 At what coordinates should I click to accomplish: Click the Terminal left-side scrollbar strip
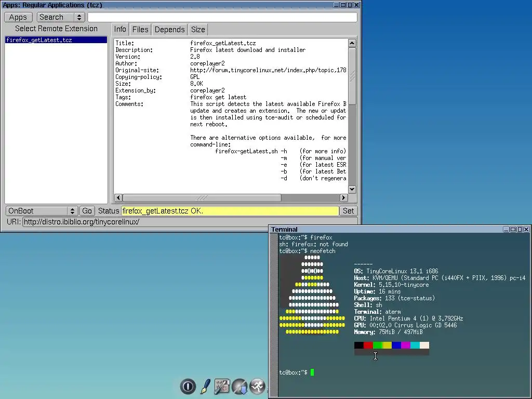pyautogui.click(x=274, y=314)
